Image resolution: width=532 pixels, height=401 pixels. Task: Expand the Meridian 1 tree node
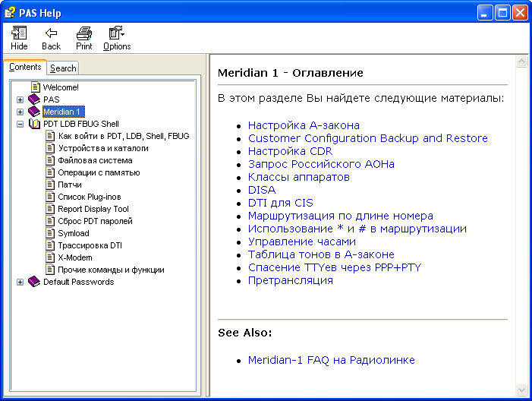(20, 112)
